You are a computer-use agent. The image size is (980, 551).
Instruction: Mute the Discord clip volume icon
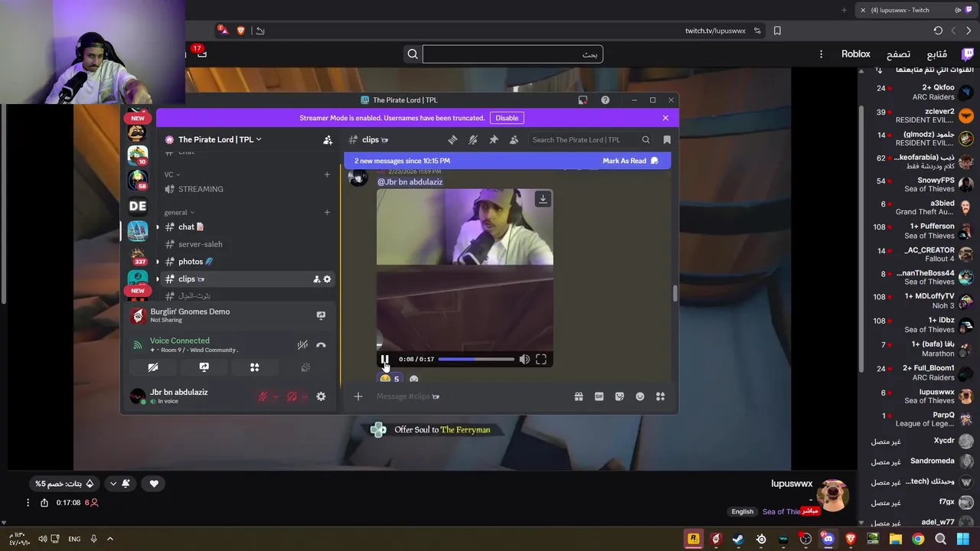(524, 359)
